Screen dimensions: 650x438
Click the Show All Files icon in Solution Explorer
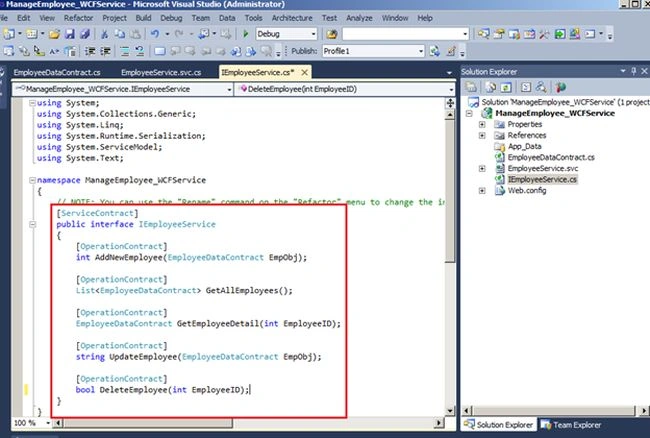pyautogui.click(x=490, y=87)
